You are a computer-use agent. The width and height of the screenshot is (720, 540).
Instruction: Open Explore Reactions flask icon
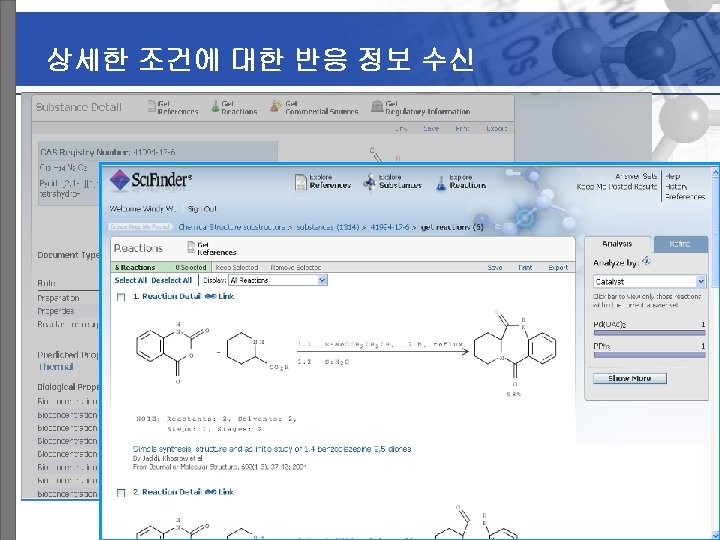click(441, 183)
